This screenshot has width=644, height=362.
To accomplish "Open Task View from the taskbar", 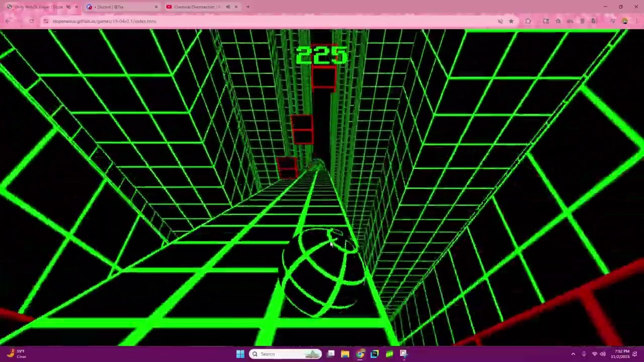I will tap(331, 354).
